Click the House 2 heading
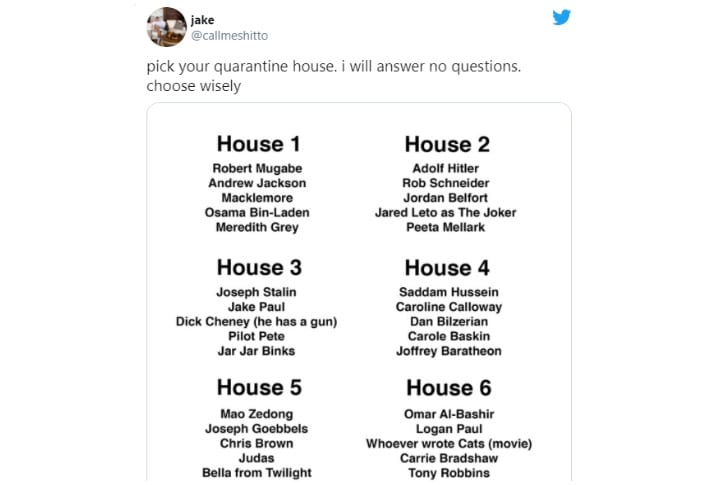The height and width of the screenshot is (485, 728). pyautogui.click(x=447, y=144)
